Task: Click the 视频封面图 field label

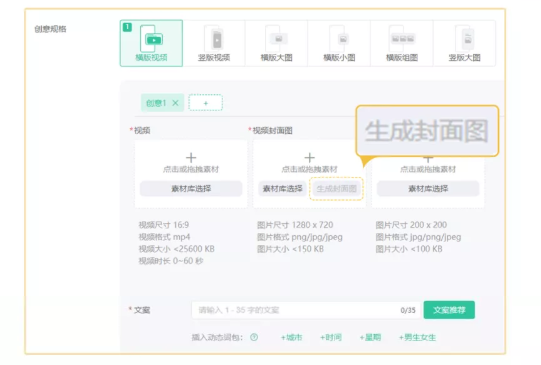Action: (272, 130)
